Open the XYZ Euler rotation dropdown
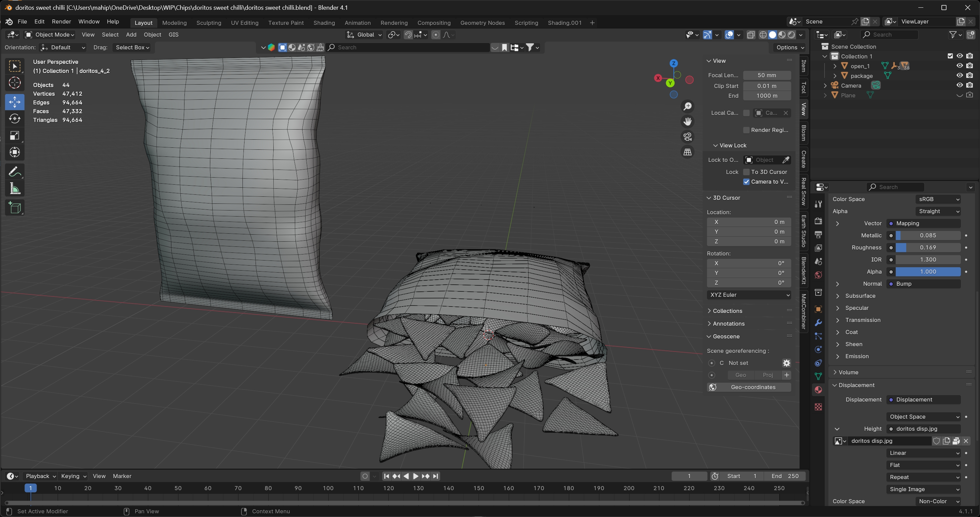 (749, 295)
